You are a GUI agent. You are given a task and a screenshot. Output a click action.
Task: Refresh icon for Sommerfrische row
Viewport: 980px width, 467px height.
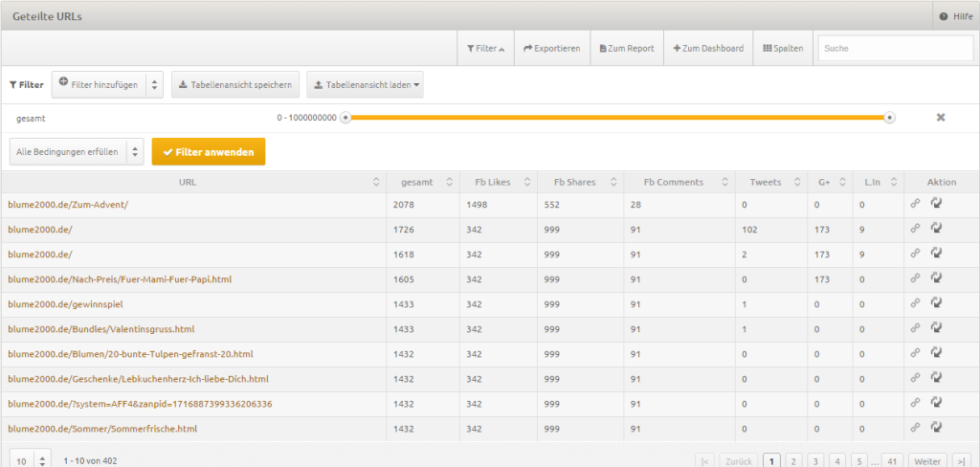click(936, 427)
